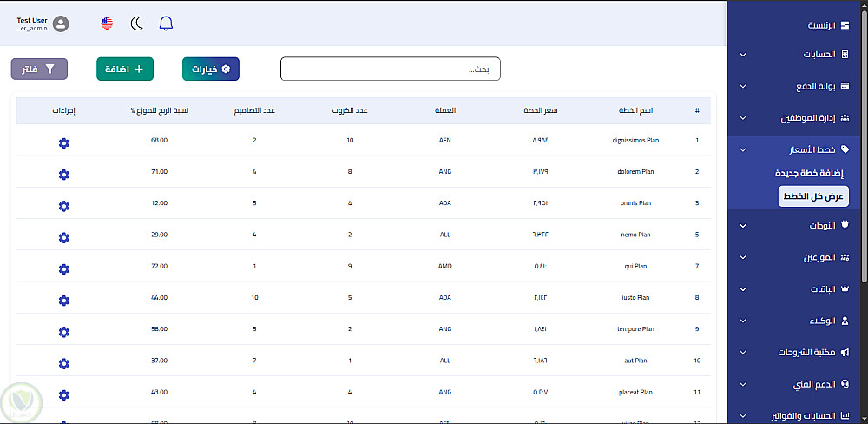
Task: Click the sidebar vertical scrollbar
Action: coord(863,139)
